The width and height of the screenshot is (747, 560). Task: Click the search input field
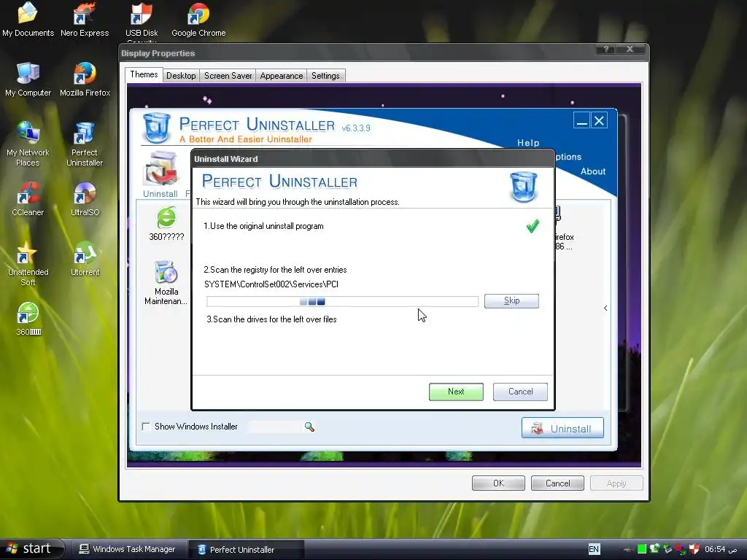(x=275, y=427)
